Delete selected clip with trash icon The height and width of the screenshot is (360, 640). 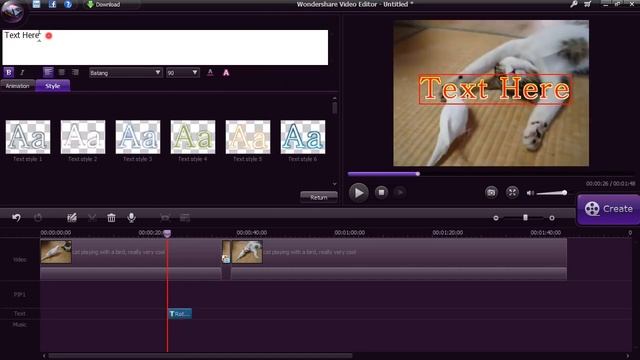point(111,218)
